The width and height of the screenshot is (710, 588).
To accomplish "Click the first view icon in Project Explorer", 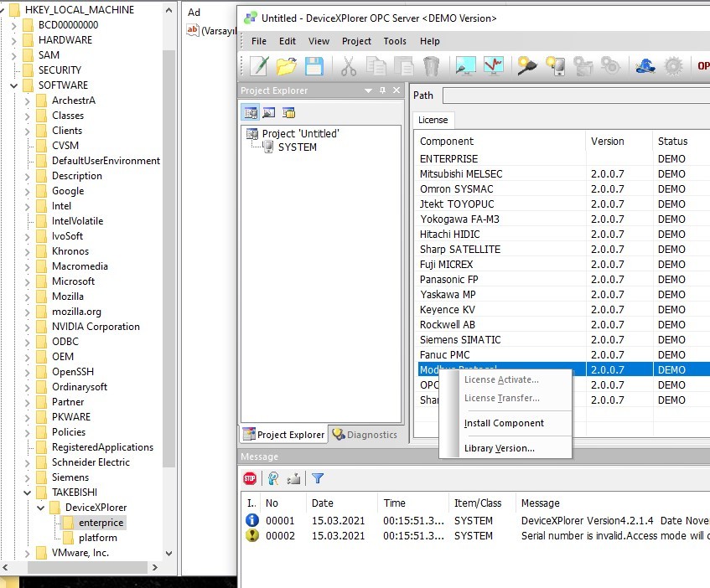I will (x=251, y=112).
